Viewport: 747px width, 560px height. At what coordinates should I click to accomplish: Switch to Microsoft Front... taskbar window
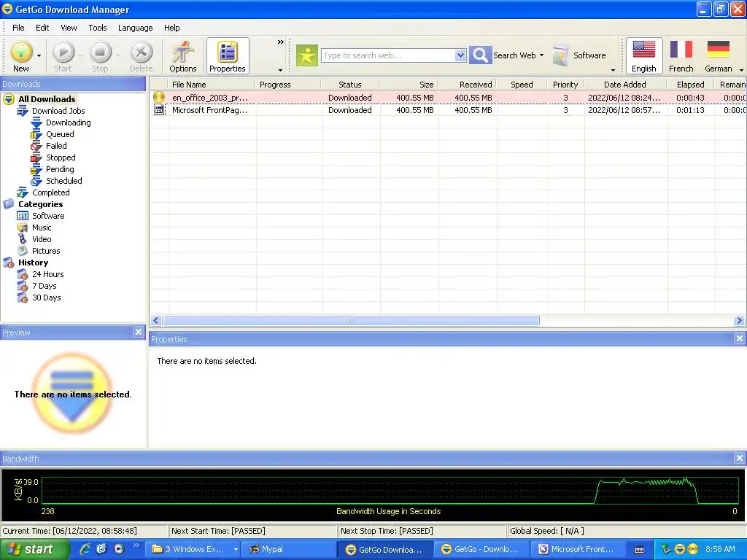578,550
